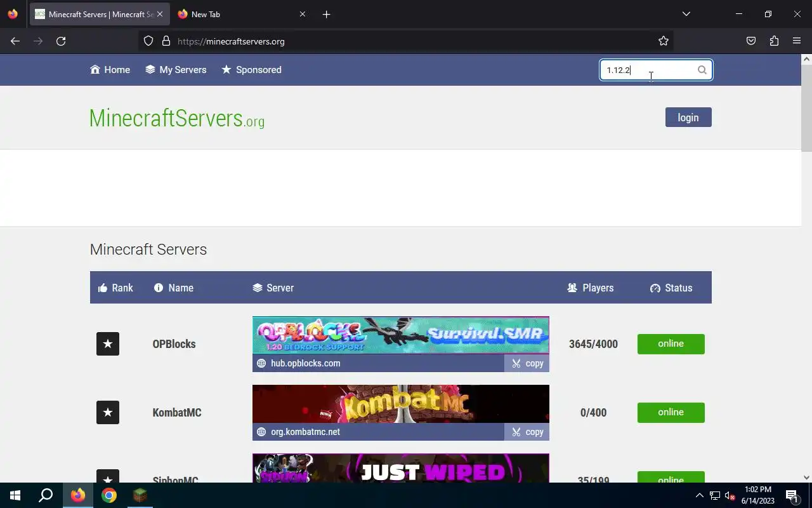Click the Firefox forward arrow
812x508 pixels.
38,41
